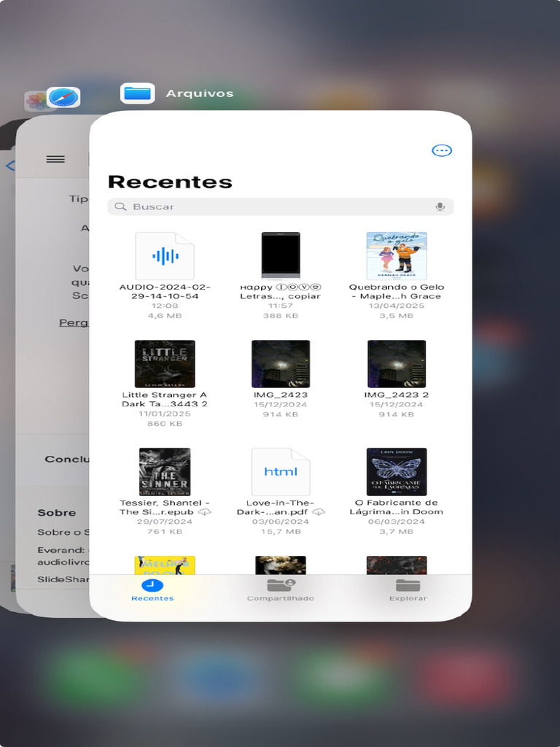560x747 pixels.
Task: Tap the Arquivos folder app icon
Action: pyautogui.click(x=137, y=93)
